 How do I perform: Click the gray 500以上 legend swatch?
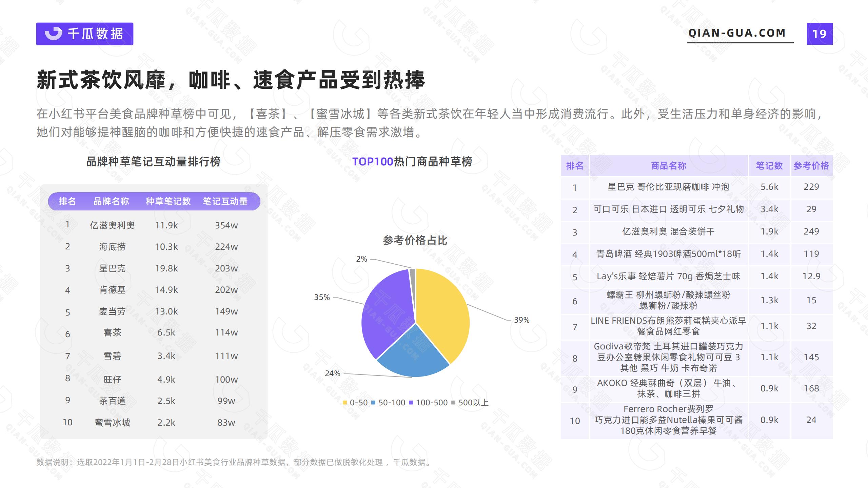pyautogui.click(x=453, y=403)
